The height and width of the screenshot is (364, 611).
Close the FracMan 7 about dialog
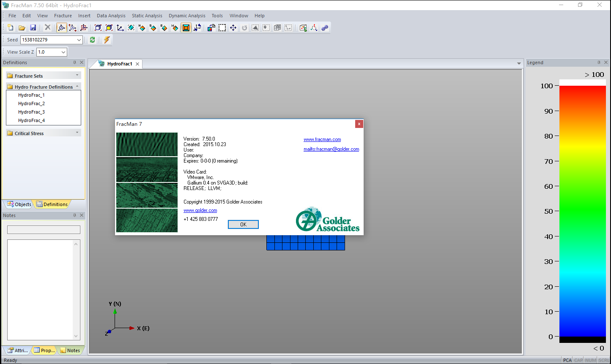pos(359,124)
